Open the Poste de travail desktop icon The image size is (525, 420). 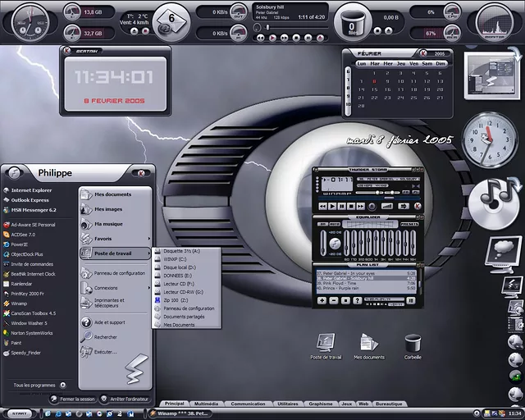pos(326,344)
